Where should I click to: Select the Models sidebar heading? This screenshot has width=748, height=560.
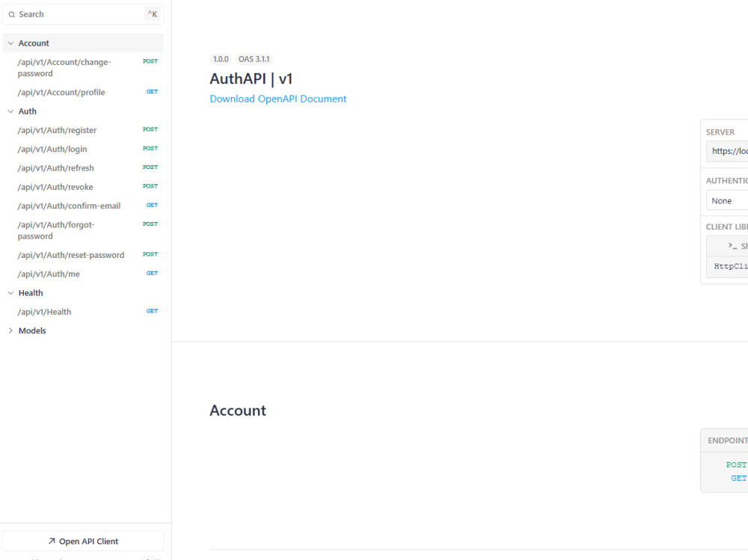(32, 330)
